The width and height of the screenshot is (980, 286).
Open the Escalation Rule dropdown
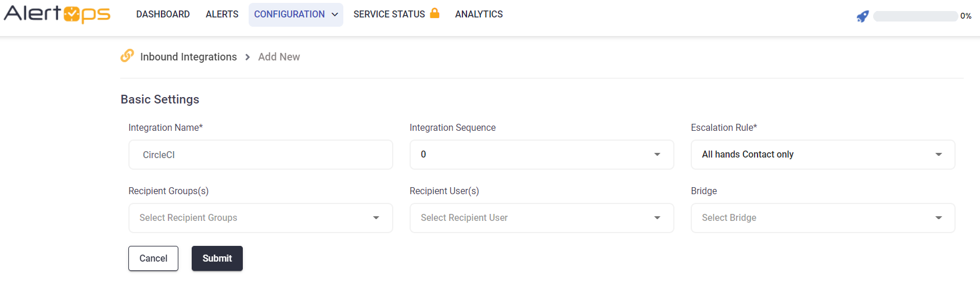823,155
